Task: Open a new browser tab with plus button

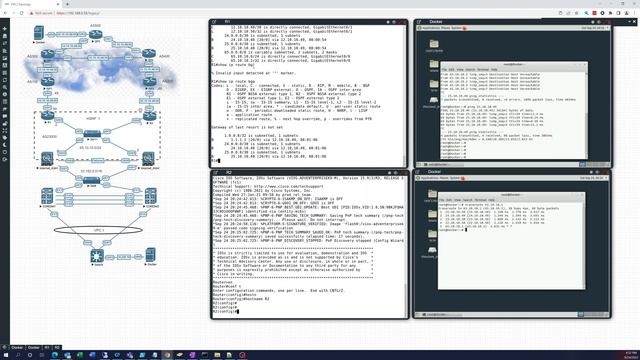Action: pyautogui.click(x=67, y=4)
